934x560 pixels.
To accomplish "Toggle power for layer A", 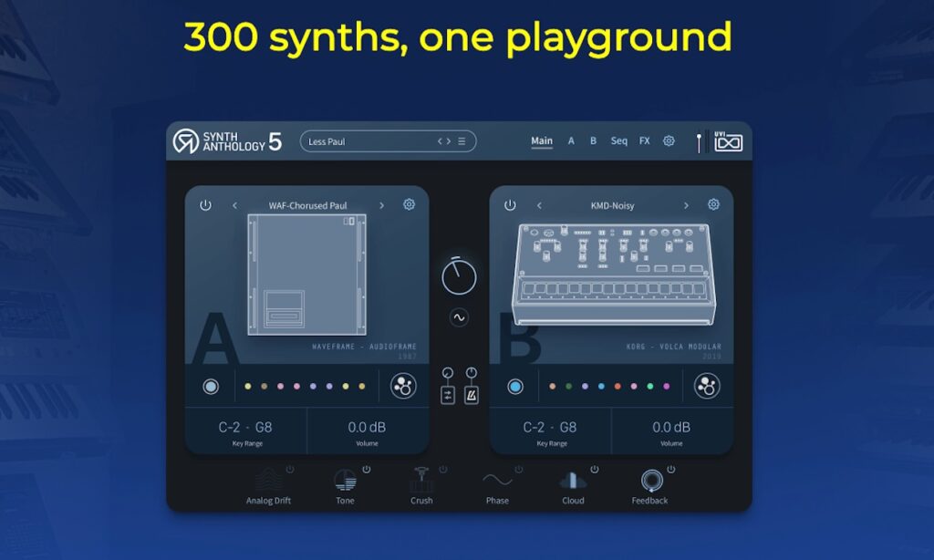I will (205, 205).
